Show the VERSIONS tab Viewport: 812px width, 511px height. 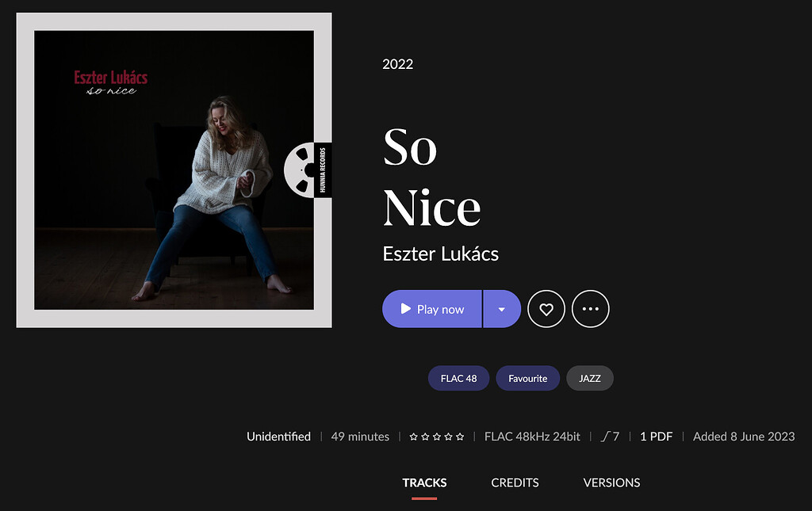point(611,482)
